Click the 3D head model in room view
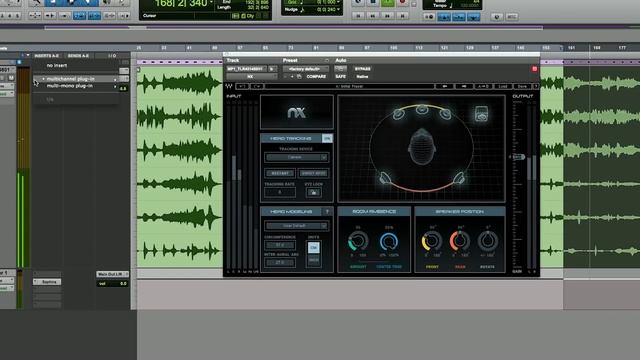Viewport: 640px width, 360px height. coord(422,147)
